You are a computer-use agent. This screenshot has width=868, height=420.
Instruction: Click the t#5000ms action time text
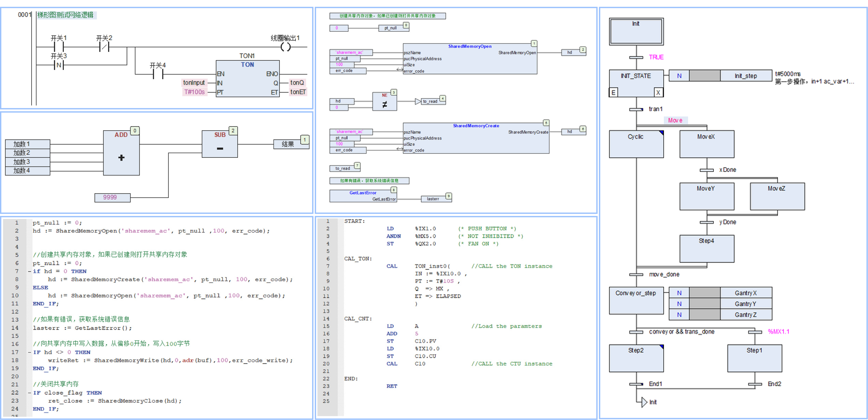788,74
